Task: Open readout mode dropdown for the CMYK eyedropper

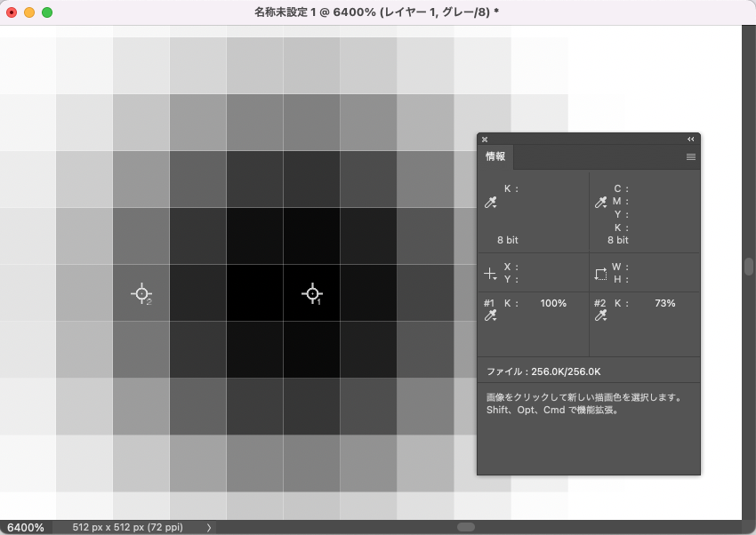Action: click(607, 208)
